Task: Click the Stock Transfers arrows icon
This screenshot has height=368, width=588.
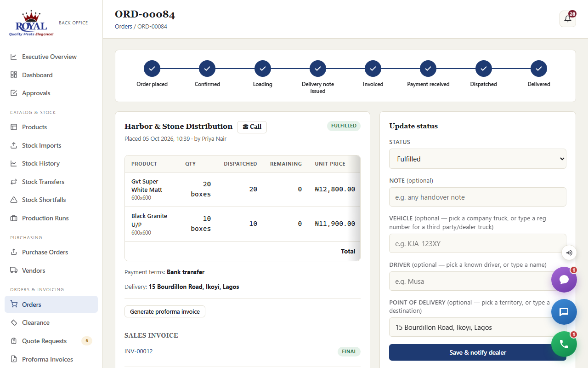Action: [x=14, y=182]
